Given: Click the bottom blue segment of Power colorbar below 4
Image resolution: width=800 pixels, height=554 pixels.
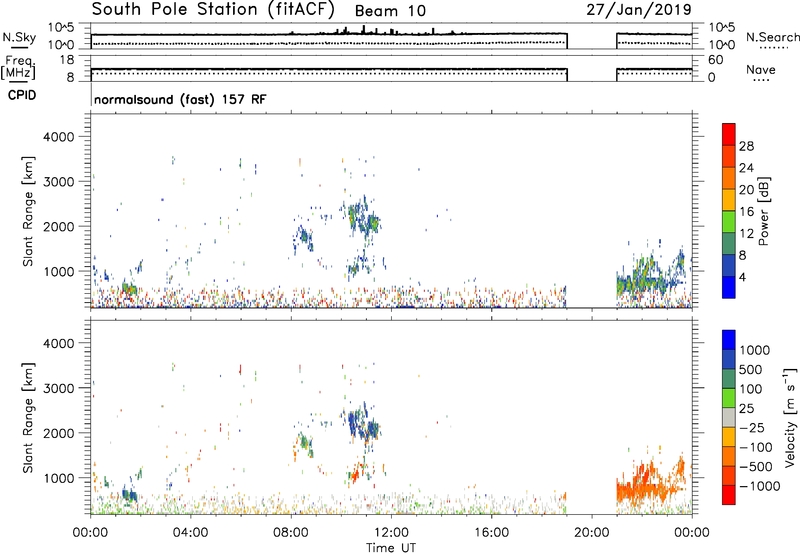Looking at the screenshot, I should [729, 287].
